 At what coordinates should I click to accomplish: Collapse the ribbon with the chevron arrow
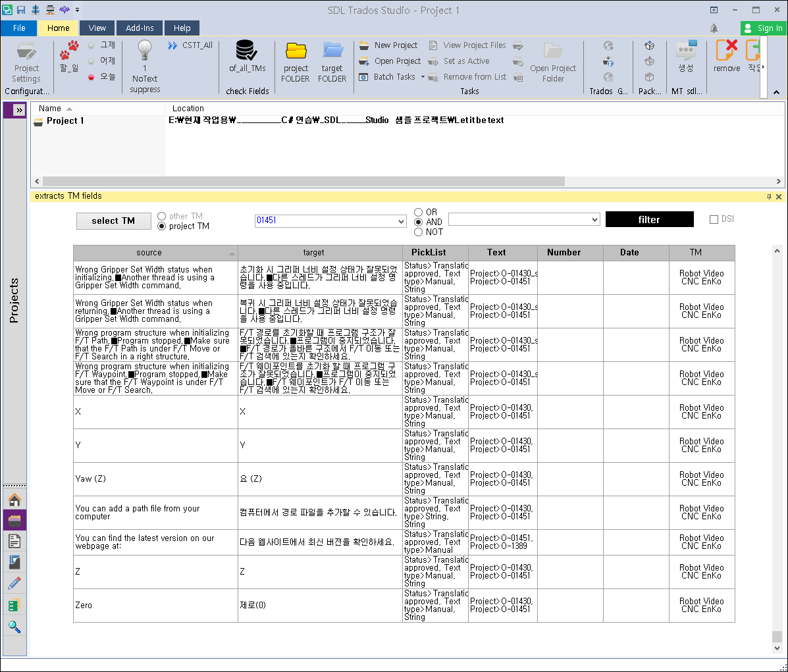click(777, 91)
